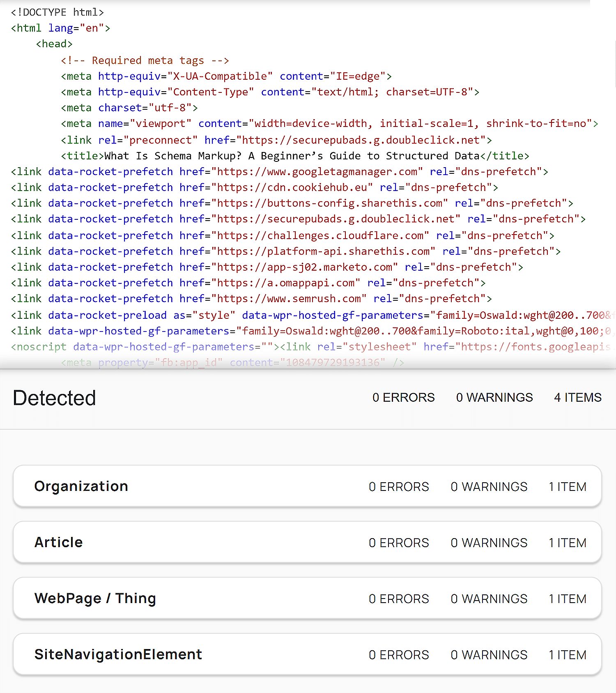This screenshot has width=616, height=693.
Task: Click the www.semrush.com prefetch line
Action: click(251, 298)
